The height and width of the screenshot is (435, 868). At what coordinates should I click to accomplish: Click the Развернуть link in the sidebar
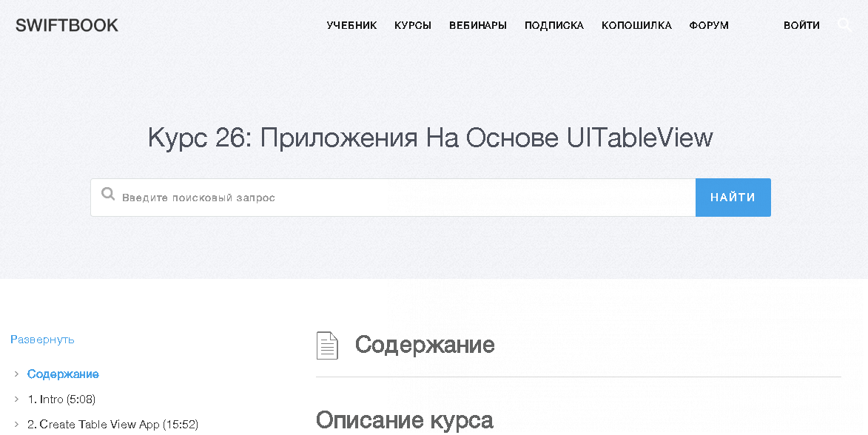[42, 340]
